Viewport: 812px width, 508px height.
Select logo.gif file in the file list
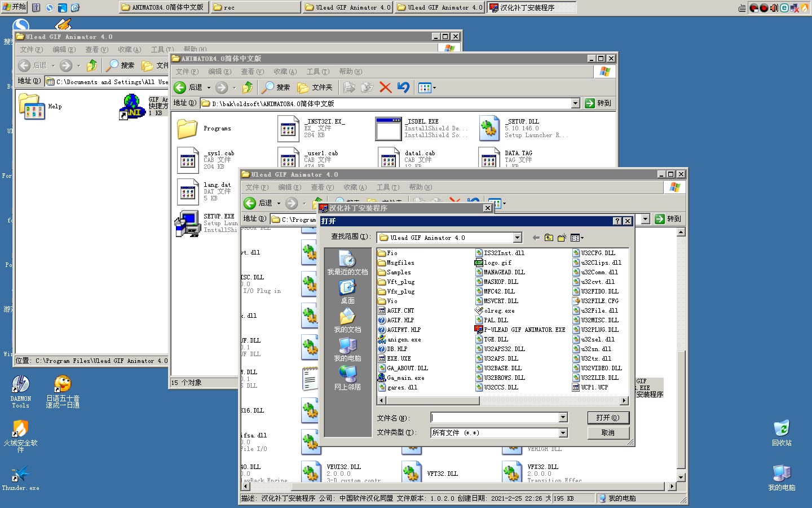click(x=493, y=262)
